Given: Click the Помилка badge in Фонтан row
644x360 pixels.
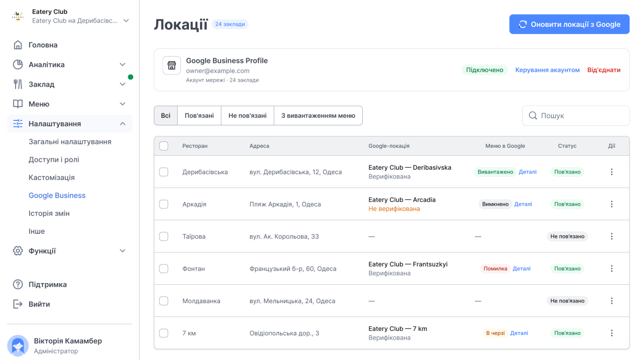Looking at the screenshot, I should 495,269.
